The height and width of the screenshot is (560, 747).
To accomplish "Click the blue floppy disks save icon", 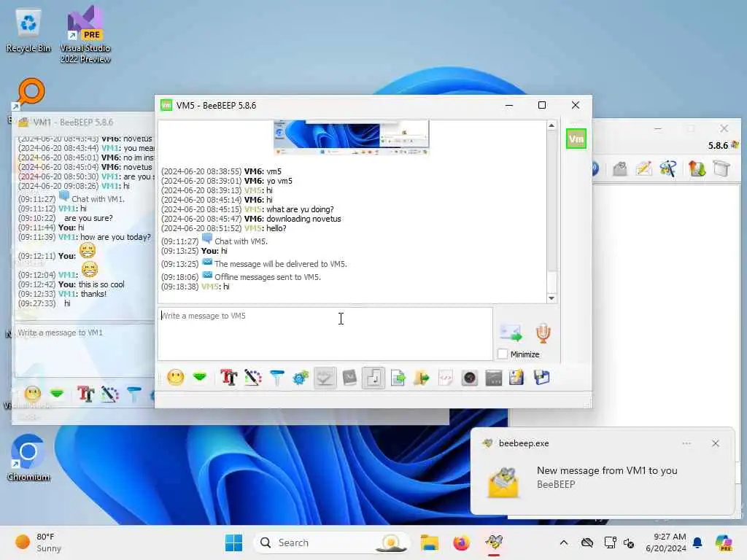I will tap(542, 378).
